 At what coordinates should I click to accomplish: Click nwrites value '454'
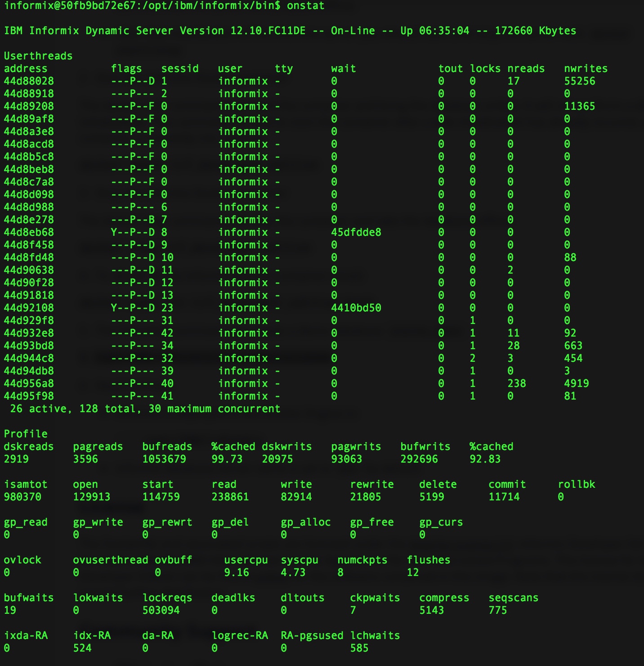pos(573,358)
